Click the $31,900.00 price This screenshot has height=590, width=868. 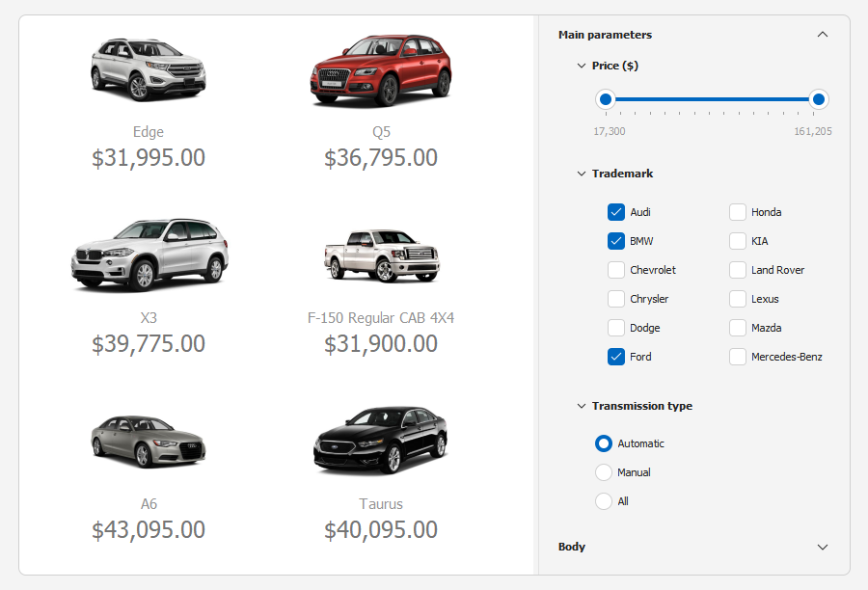click(x=381, y=344)
